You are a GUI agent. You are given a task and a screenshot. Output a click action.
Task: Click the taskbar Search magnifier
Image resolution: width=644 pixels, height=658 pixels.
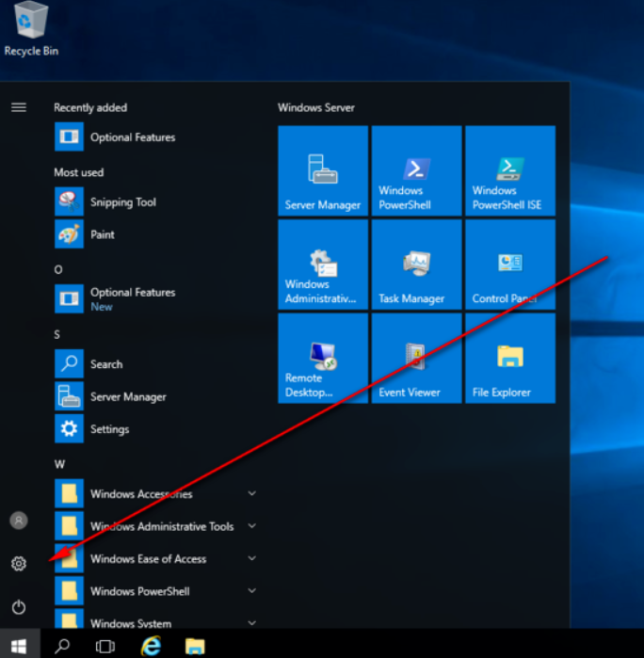62,646
